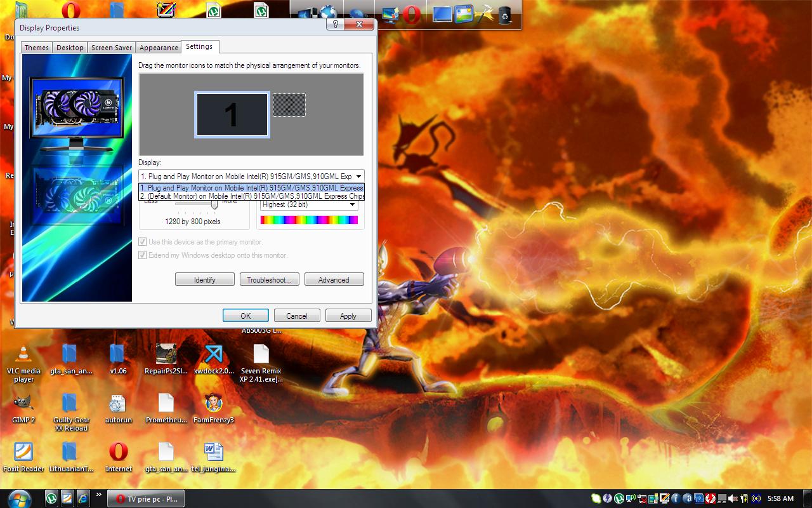812x508 pixels.
Task: Open the Appearance tab
Action: coord(159,48)
